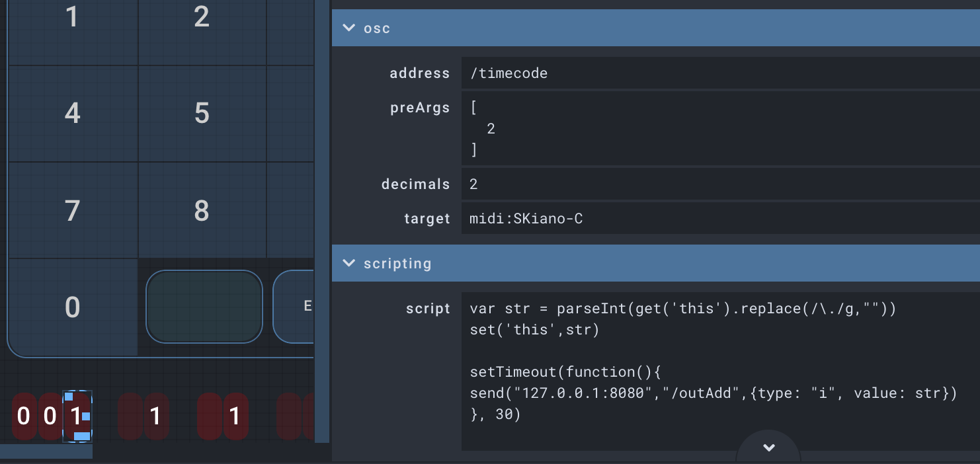The height and width of the screenshot is (464, 980).
Task: Tap the 5 key on keypad
Action: point(202,113)
